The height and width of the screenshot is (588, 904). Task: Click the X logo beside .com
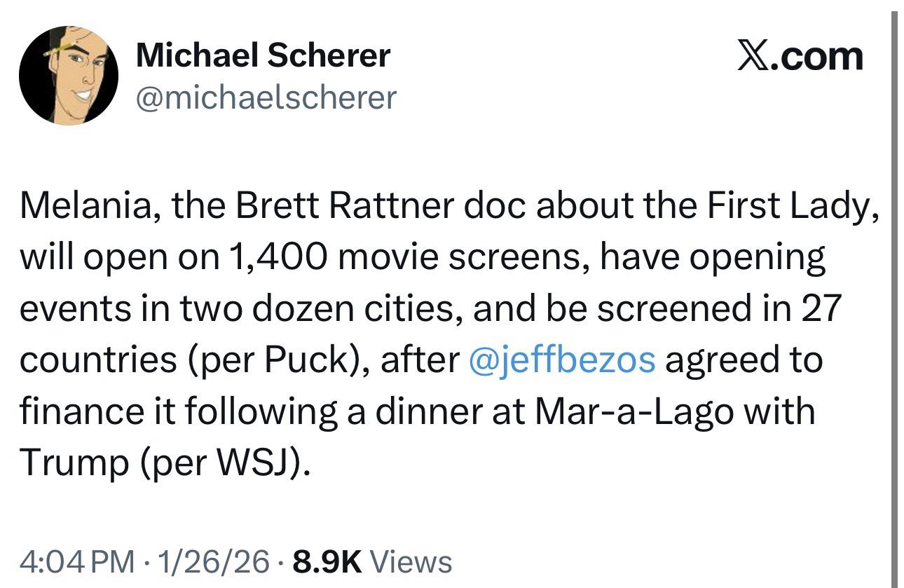click(x=752, y=56)
